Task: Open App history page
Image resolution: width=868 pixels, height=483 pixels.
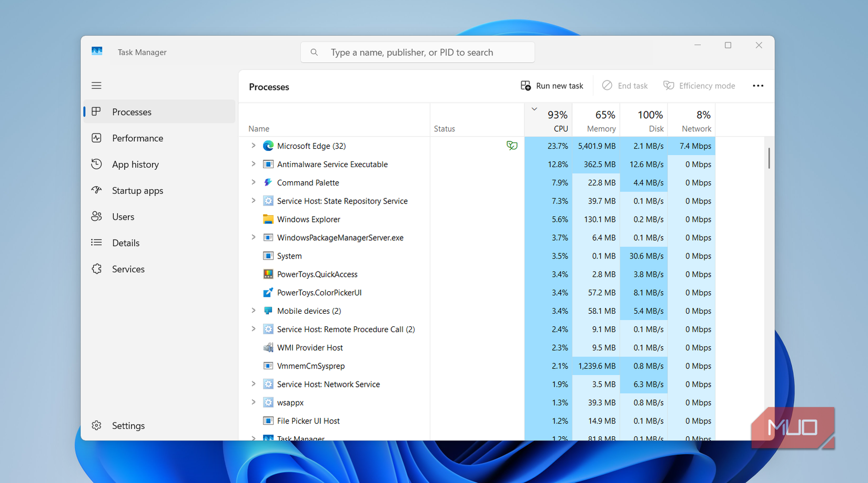Action: coord(159,165)
